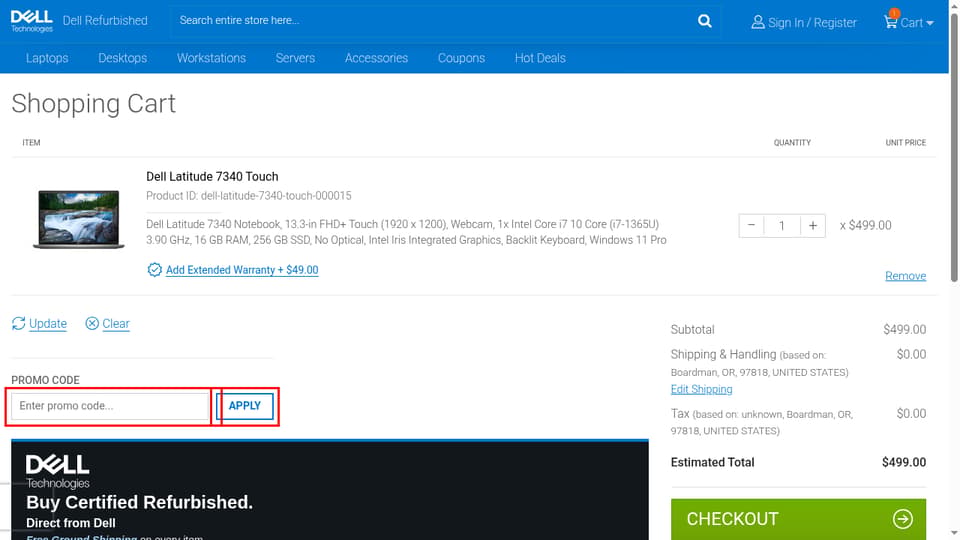Click the shopping cart icon in the header
The width and height of the screenshot is (960, 540).
pyautogui.click(x=890, y=21)
